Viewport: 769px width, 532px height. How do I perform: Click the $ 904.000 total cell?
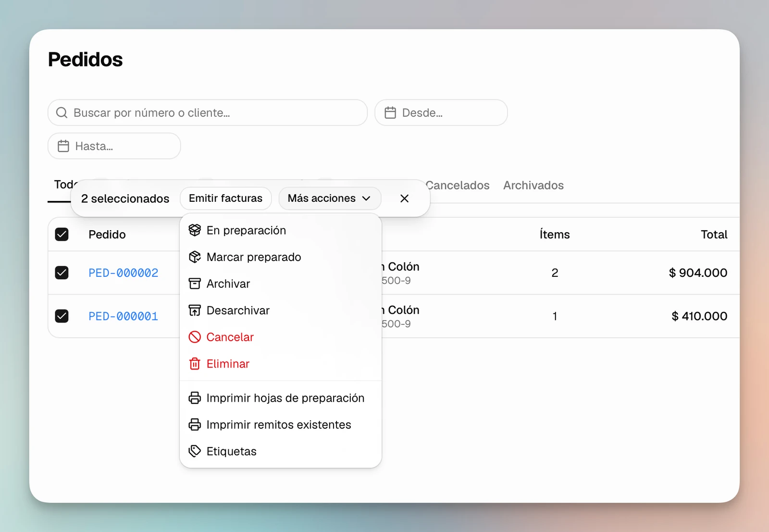click(698, 273)
